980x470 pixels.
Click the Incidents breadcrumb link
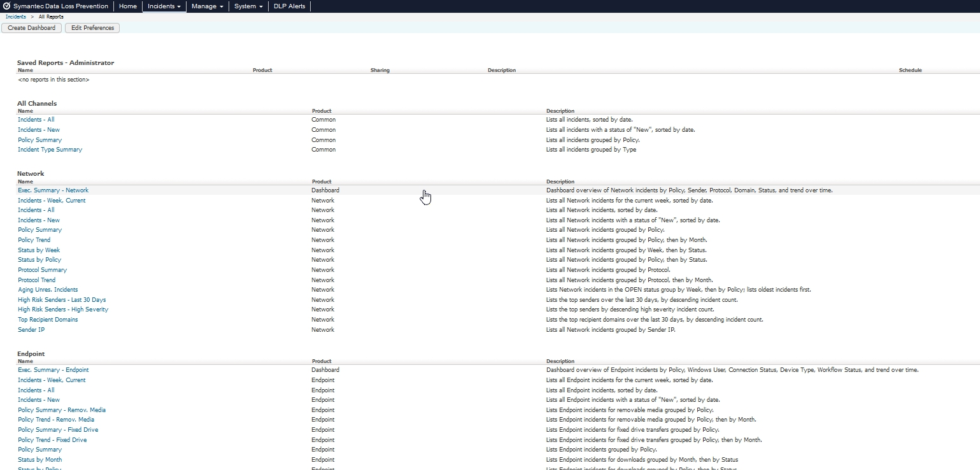click(x=16, y=17)
